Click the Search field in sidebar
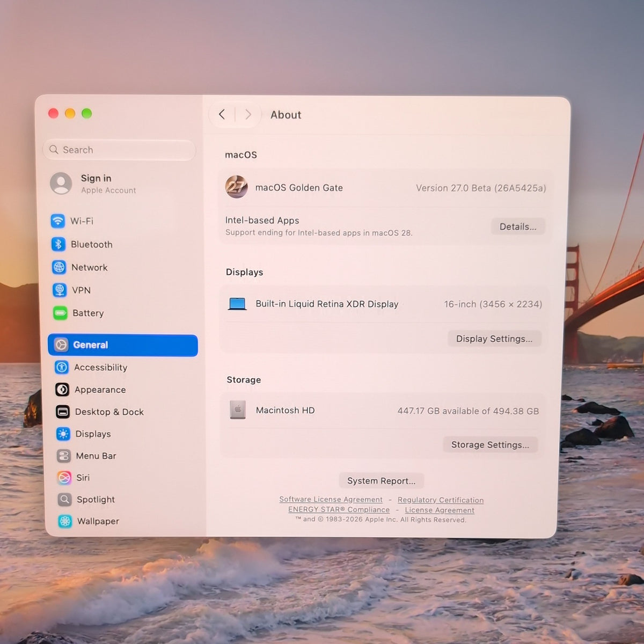The width and height of the screenshot is (644, 644). (119, 150)
